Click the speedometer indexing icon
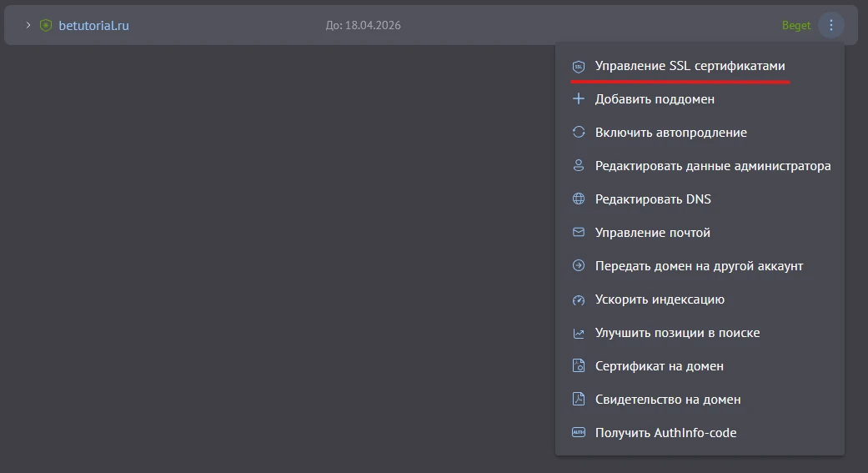 [579, 299]
